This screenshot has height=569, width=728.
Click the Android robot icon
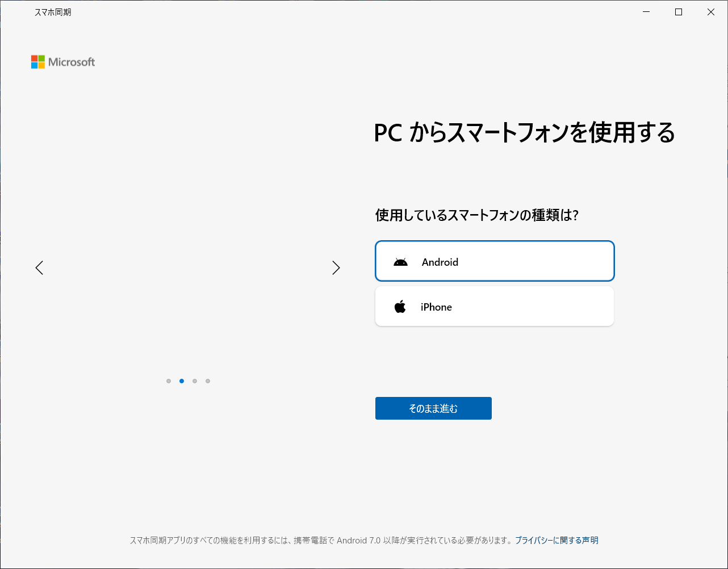[401, 262]
